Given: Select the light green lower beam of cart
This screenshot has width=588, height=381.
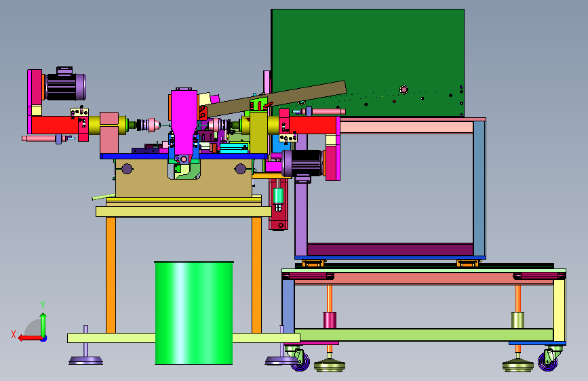Looking at the screenshot, I should click(x=424, y=334).
